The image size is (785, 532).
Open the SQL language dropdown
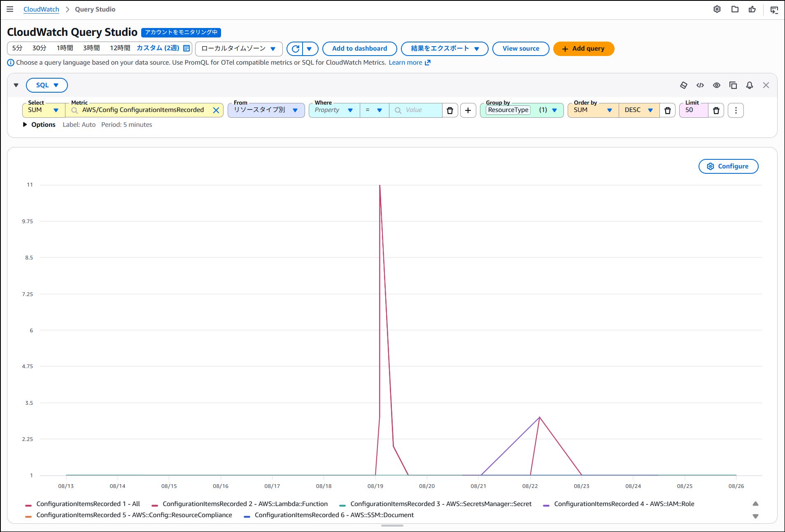(47, 85)
